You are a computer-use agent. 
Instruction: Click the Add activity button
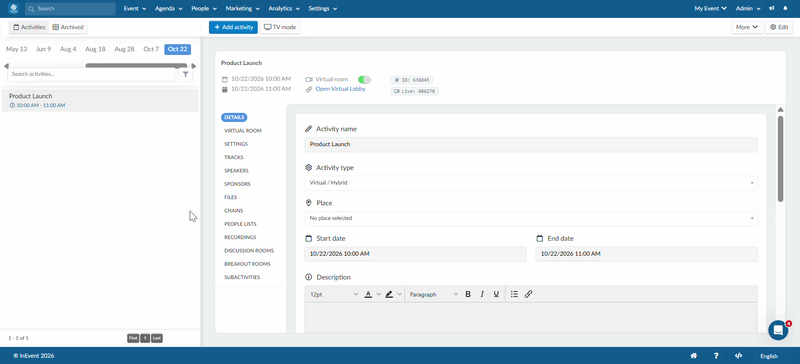coord(233,27)
